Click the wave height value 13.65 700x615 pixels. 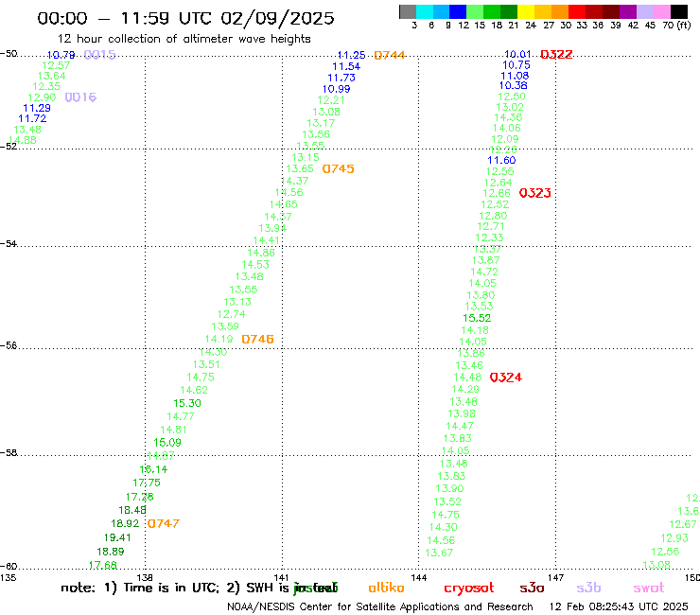click(300, 168)
